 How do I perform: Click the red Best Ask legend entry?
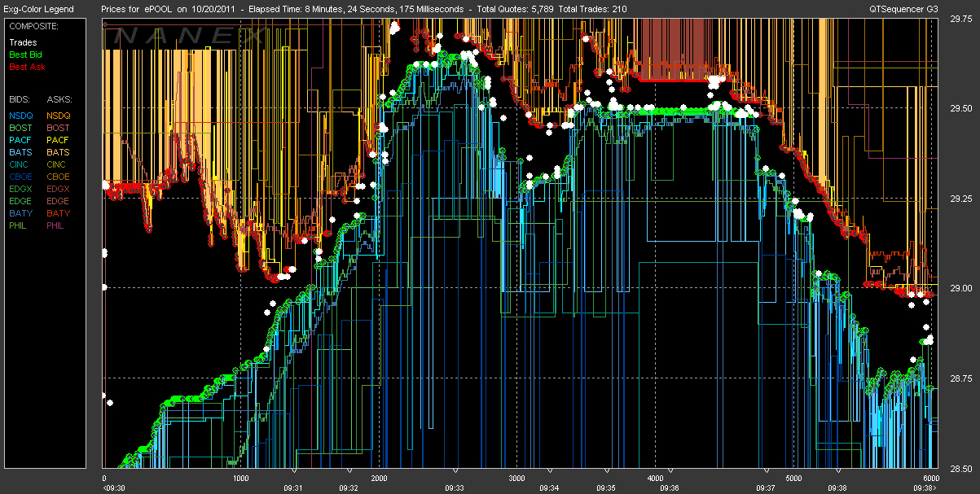click(x=27, y=67)
